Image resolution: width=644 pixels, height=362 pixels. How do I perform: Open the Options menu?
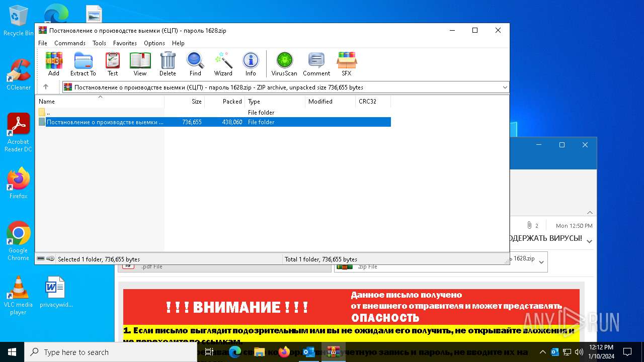coord(154,43)
